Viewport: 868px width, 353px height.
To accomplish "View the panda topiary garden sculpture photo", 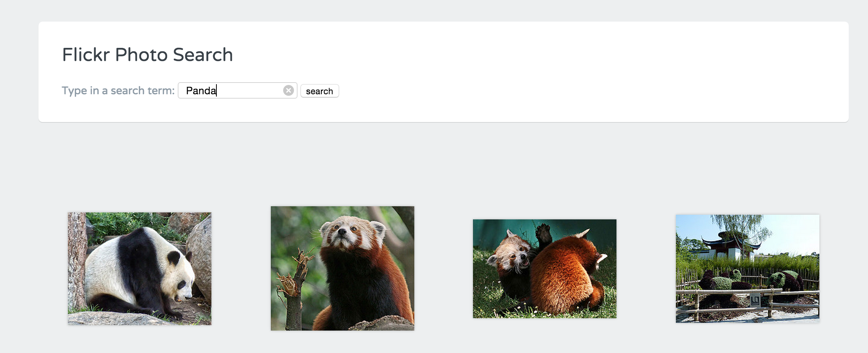I will [747, 268].
